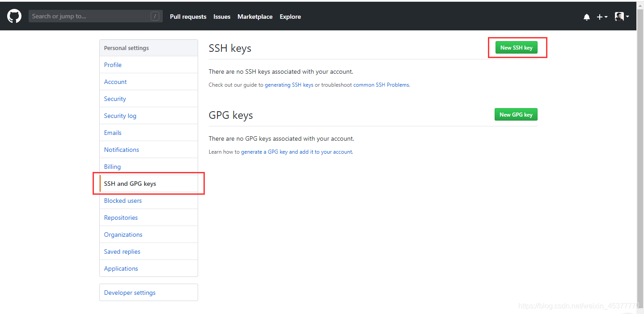Image resolution: width=644 pixels, height=314 pixels.
Task: Open the user avatar profile menu
Action: (622, 17)
